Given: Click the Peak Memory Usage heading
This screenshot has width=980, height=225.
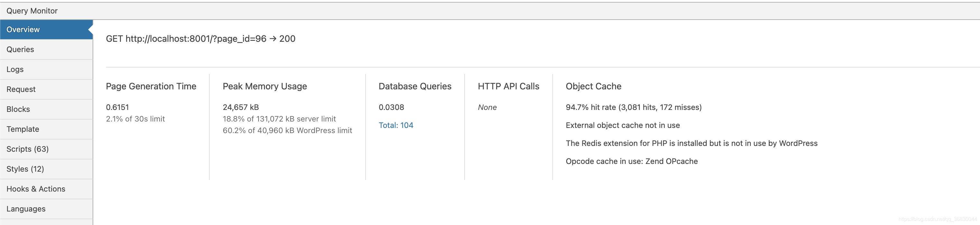Looking at the screenshot, I should click(x=265, y=86).
